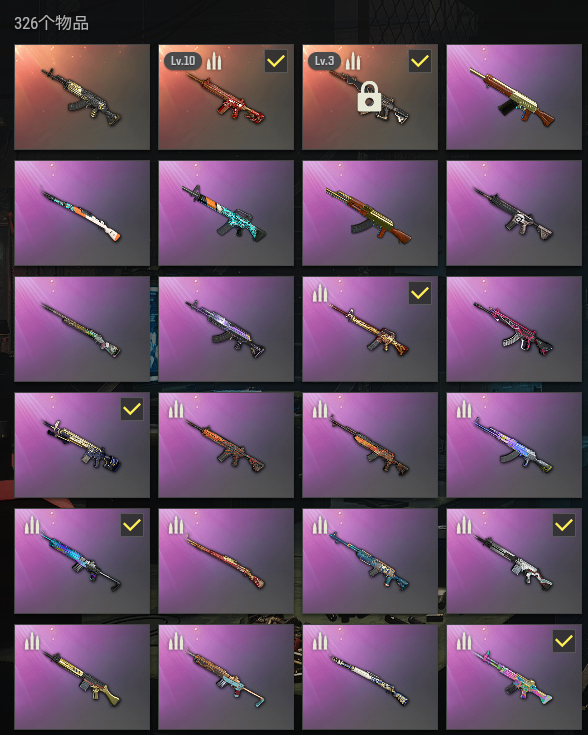Click the padlock icon on the Lv.3 item
588x735 pixels.
369,97
